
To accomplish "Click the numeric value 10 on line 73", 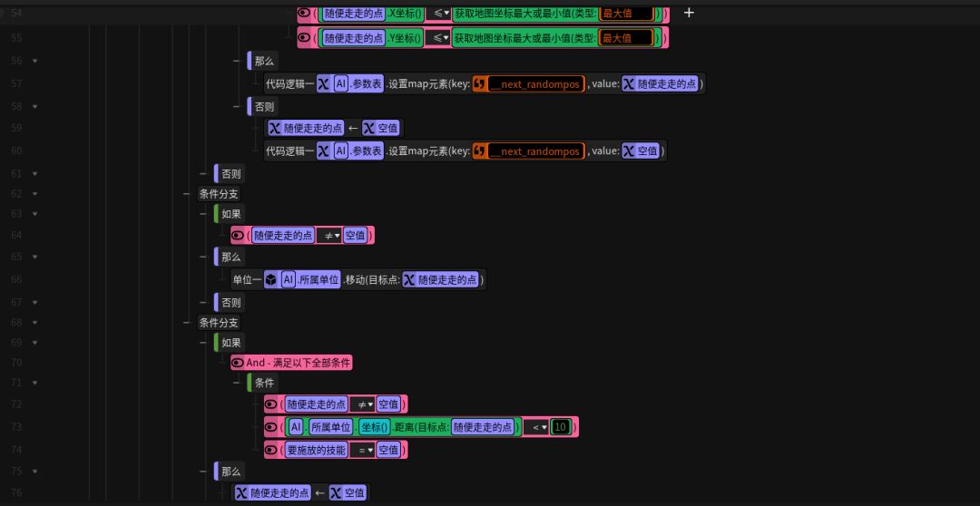I will coord(561,427).
